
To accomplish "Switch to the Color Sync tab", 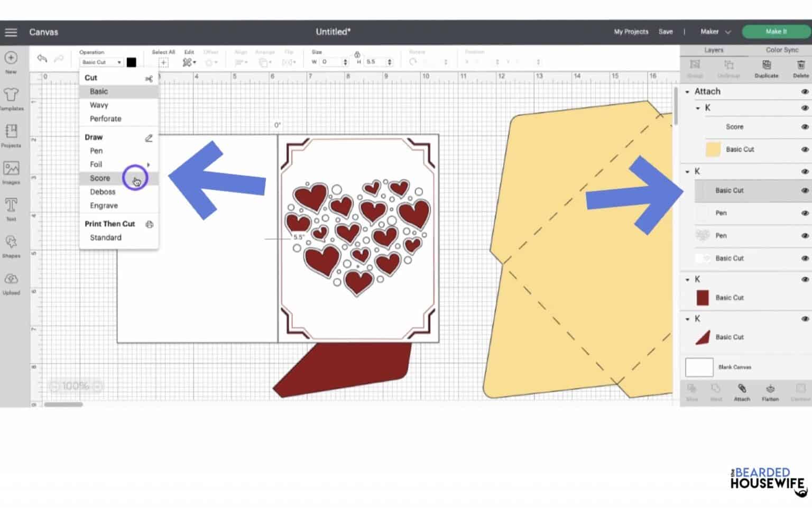I will pyautogui.click(x=781, y=50).
